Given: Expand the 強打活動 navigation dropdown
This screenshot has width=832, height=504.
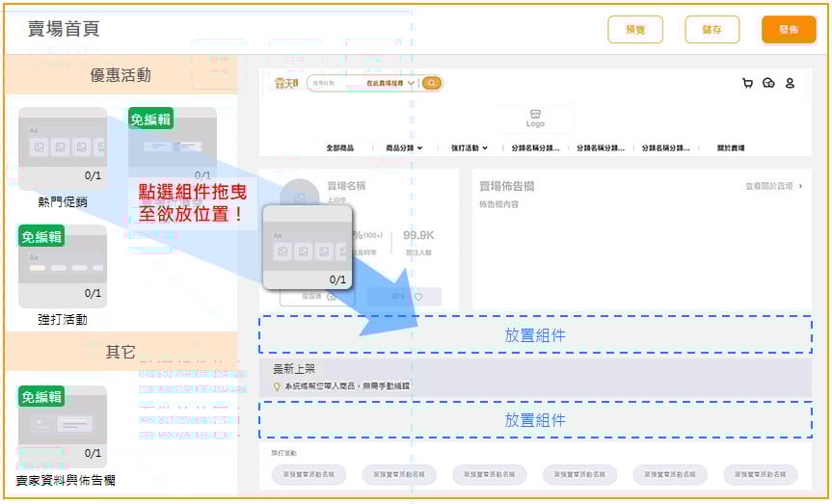Looking at the screenshot, I should [x=469, y=148].
